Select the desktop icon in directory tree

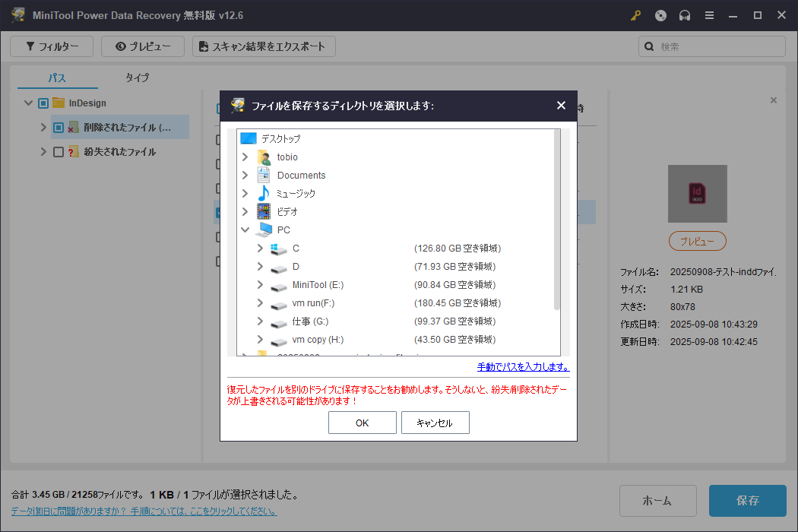[x=249, y=138]
